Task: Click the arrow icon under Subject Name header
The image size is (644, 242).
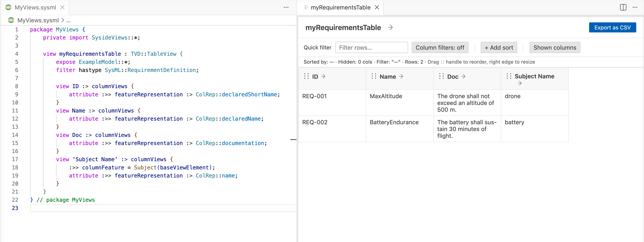Action: point(520,83)
